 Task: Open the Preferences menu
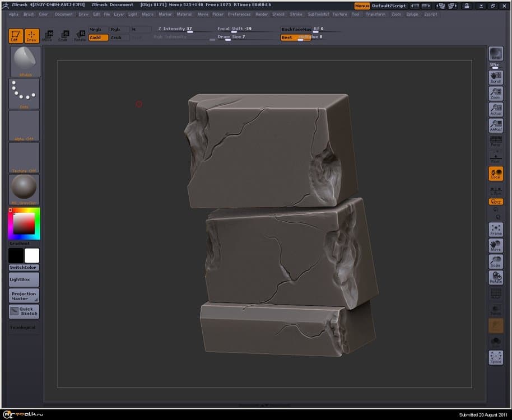pos(239,14)
